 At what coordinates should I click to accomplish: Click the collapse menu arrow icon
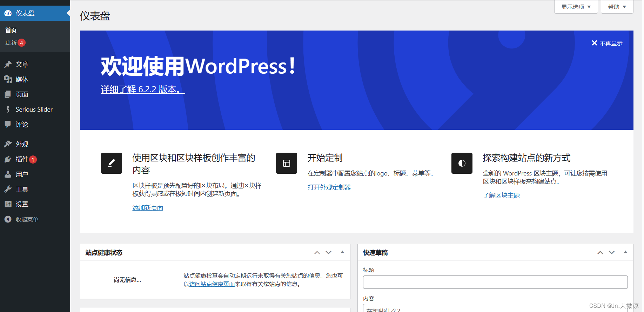pyautogui.click(x=8, y=219)
